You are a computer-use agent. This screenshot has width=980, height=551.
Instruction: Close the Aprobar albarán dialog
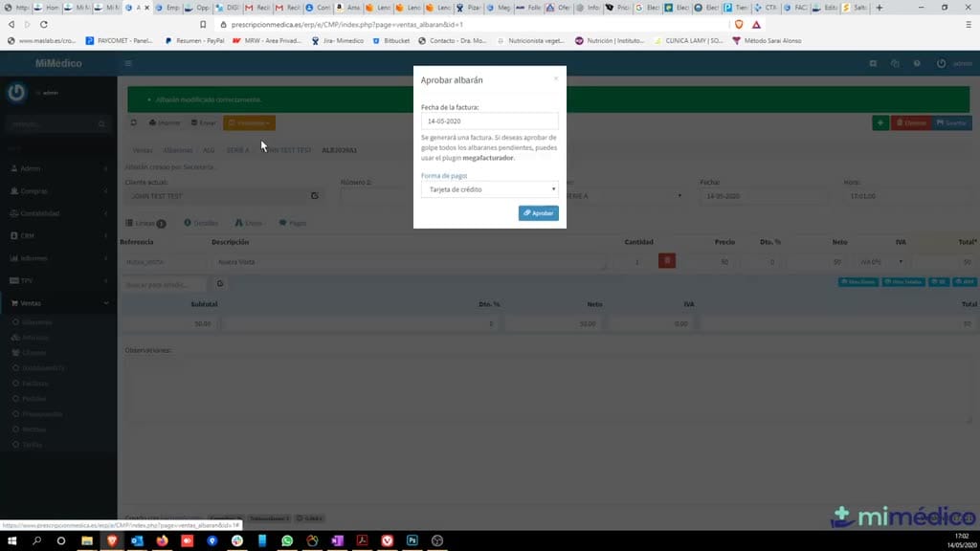pyautogui.click(x=556, y=78)
